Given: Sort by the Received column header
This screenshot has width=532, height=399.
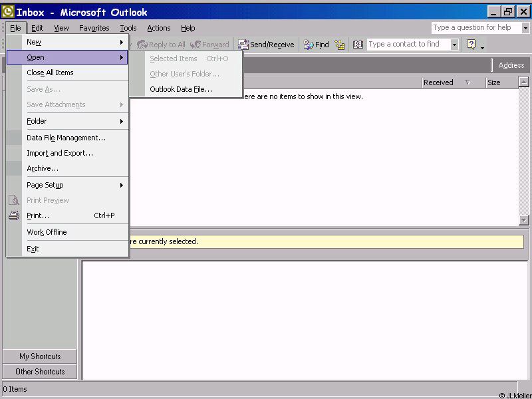Looking at the screenshot, I should pos(439,82).
